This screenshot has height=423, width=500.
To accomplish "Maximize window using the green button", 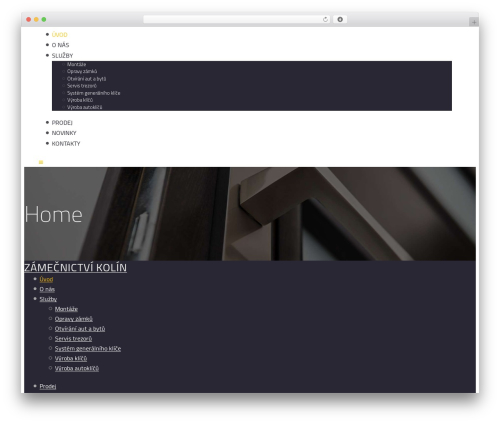I will point(44,20).
